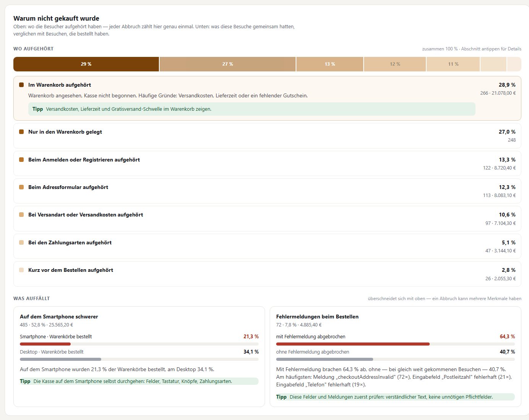
Task: Open 'Bei Versandart oder Versandkosten aufgehört'
Action: [267, 218]
